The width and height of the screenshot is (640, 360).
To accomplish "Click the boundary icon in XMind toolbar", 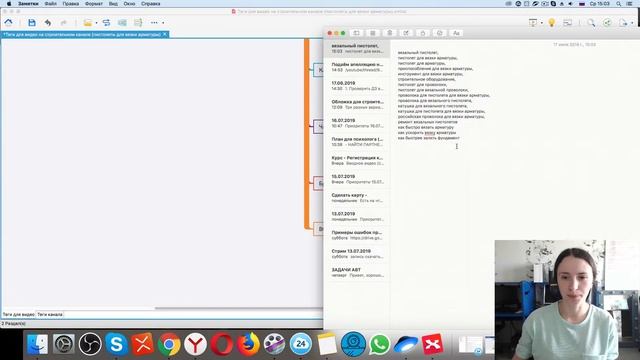I will 122,22.
